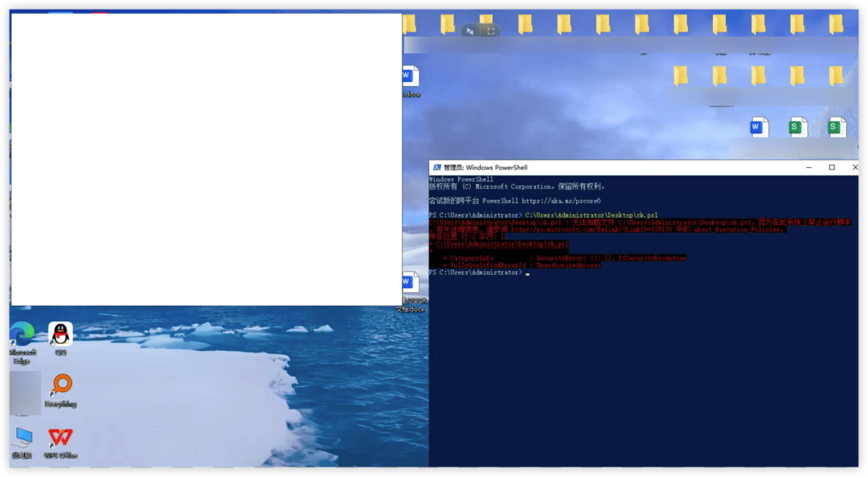Open the Everything search shortcut
This screenshot has height=477, width=868.
(61, 391)
